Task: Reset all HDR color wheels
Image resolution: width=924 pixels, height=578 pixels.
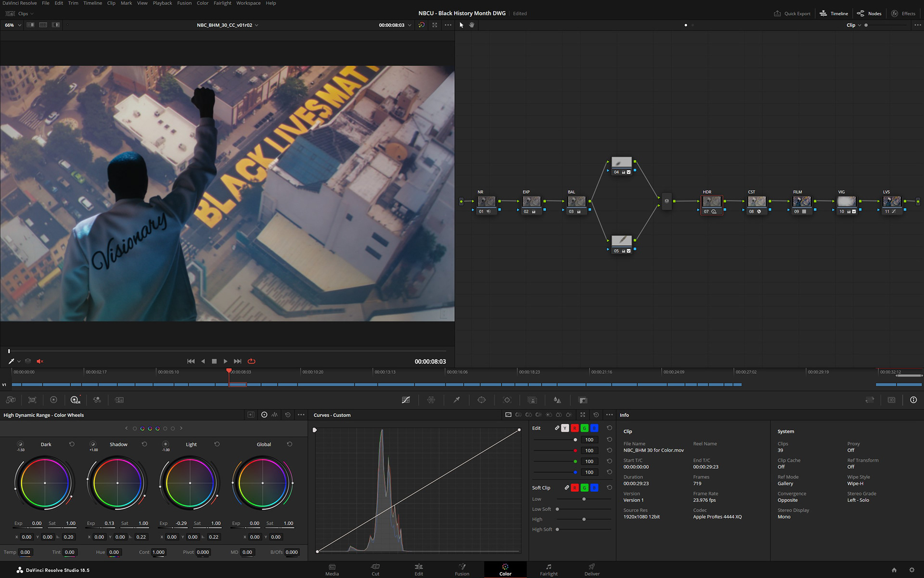Action: [x=288, y=415]
